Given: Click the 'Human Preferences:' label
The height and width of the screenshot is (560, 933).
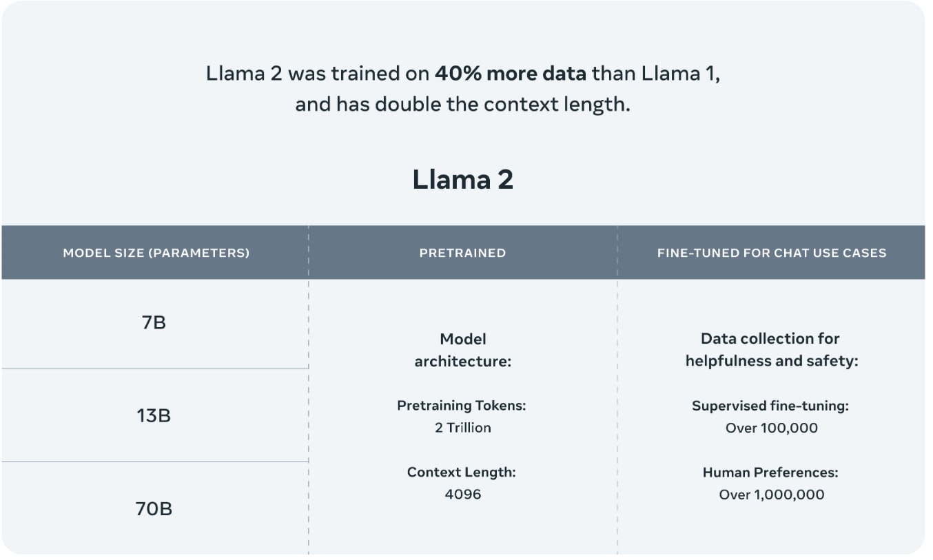Looking at the screenshot, I should pos(770,473).
